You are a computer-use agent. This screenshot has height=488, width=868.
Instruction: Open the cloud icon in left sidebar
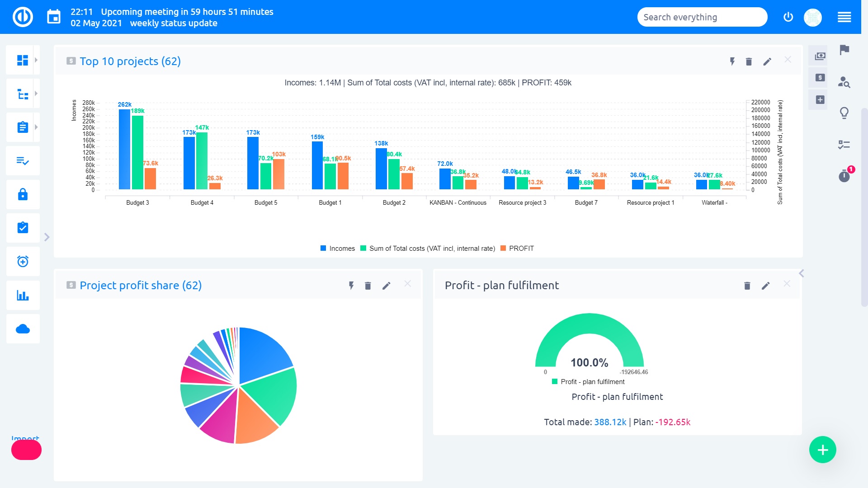click(x=23, y=328)
